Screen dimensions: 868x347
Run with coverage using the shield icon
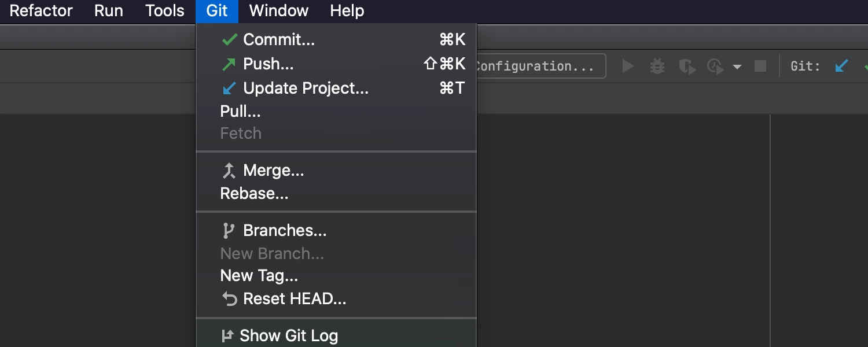(687, 67)
